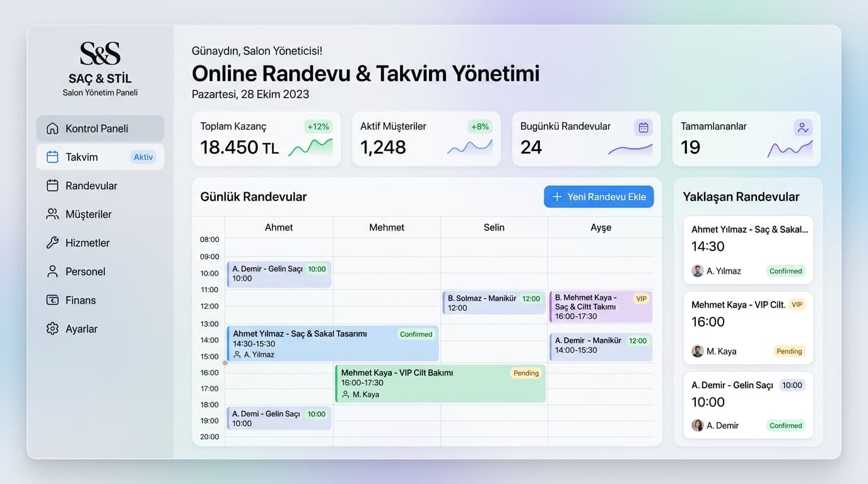Click Pending badge on VIP Cilt Bakımı block
This screenshot has width=868, height=484.
pyautogui.click(x=526, y=373)
